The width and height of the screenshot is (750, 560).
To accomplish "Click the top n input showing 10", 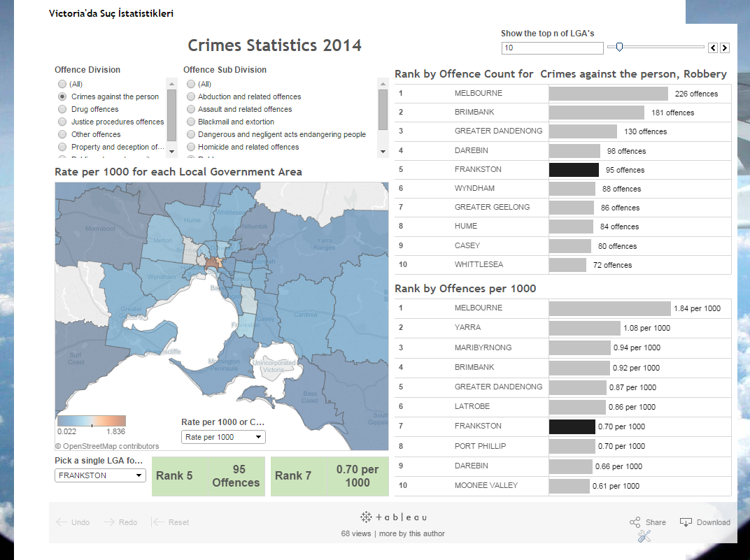I will (x=552, y=48).
